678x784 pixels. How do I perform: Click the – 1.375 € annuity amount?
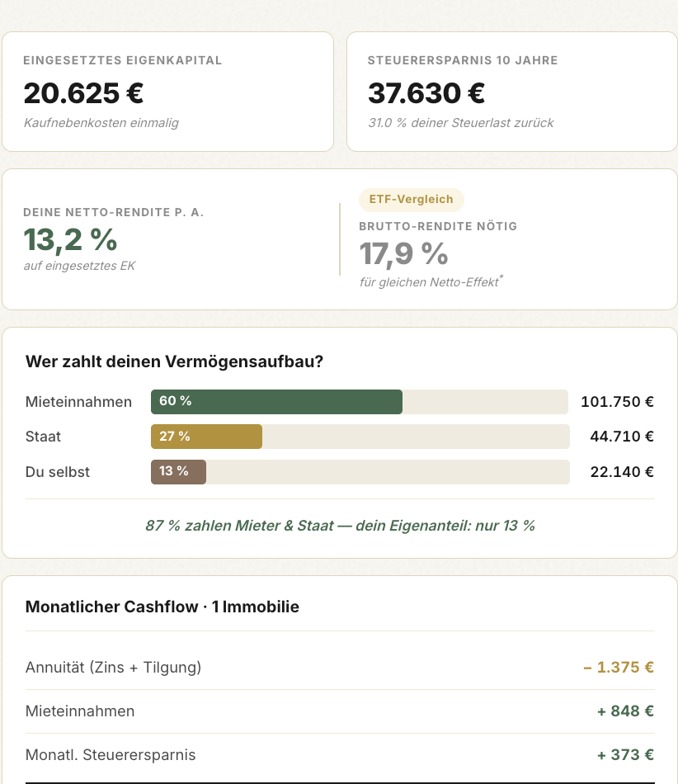[619, 668]
